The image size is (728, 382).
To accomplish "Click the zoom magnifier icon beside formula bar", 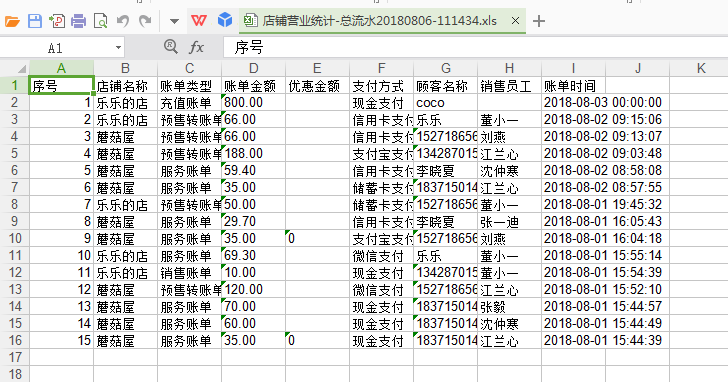I will [x=170, y=46].
